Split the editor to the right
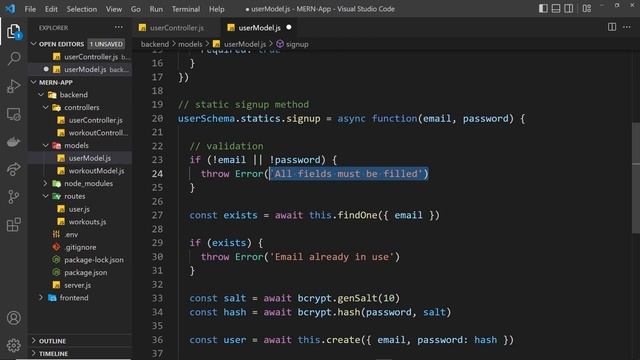This screenshot has width=640, height=360. [x=611, y=27]
